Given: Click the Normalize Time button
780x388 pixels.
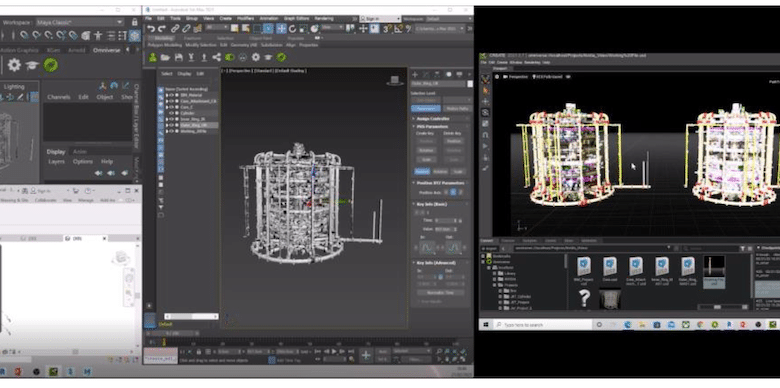Looking at the screenshot, I should click(x=442, y=292).
